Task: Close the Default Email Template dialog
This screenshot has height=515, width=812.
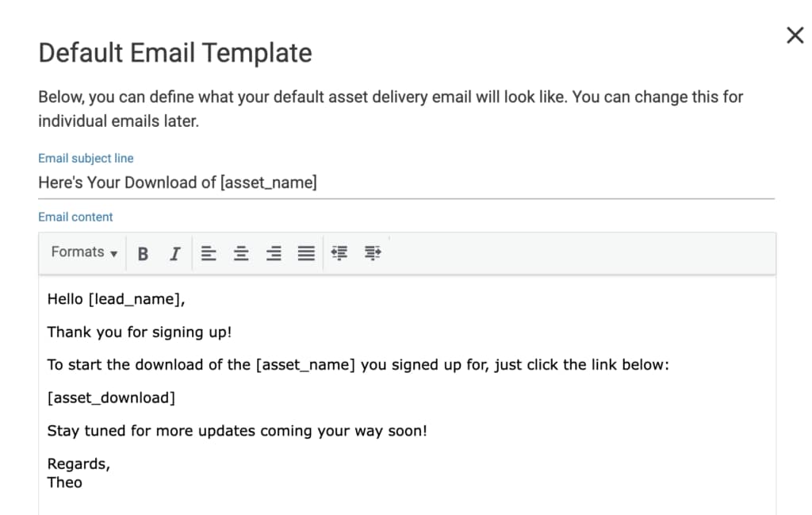Action: click(x=795, y=35)
